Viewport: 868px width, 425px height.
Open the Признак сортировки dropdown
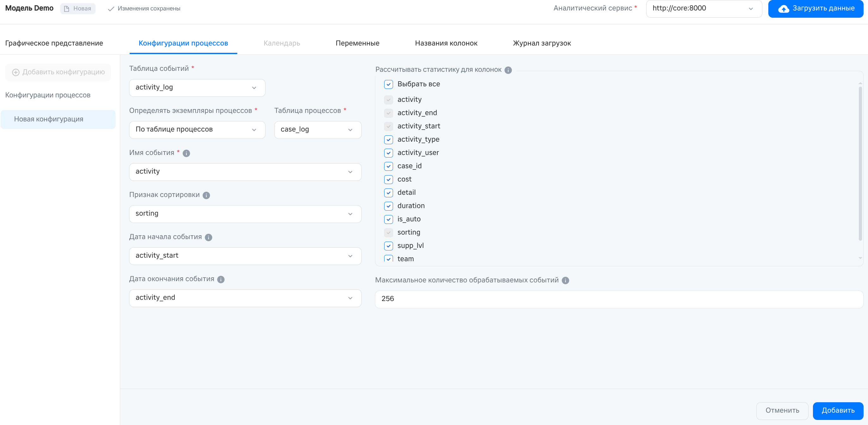pos(245,214)
